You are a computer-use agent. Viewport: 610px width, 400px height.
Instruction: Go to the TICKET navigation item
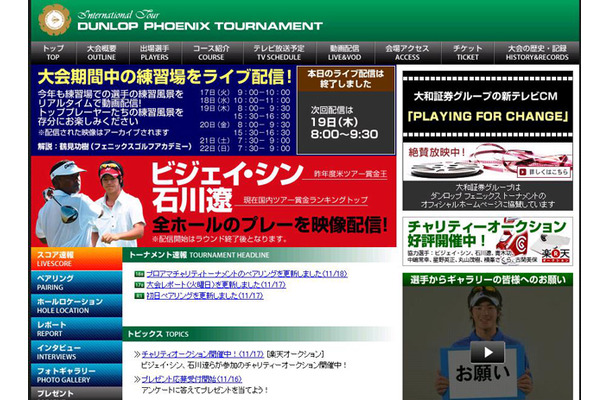point(467,53)
